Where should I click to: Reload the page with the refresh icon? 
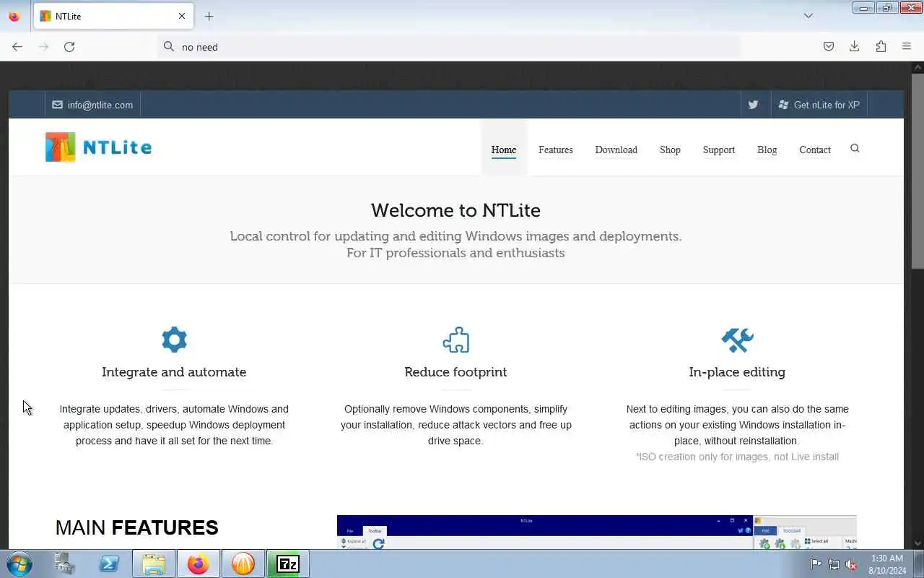(69, 46)
